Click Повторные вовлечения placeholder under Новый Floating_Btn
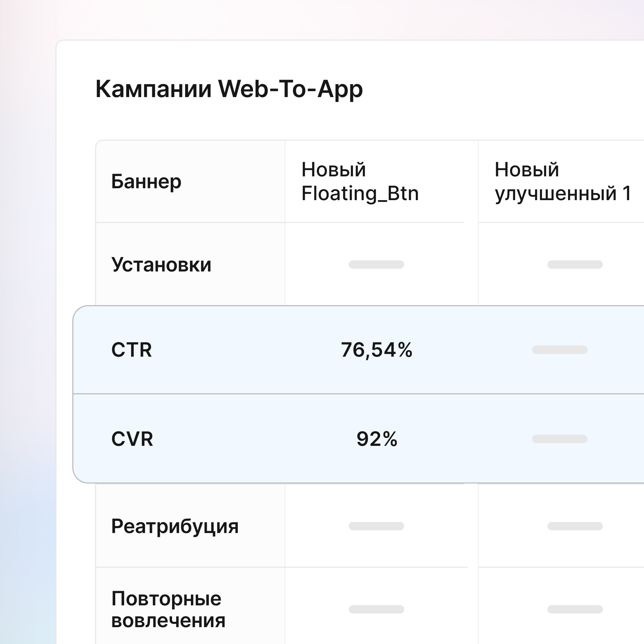This screenshot has width=644, height=644. (x=376, y=609)
